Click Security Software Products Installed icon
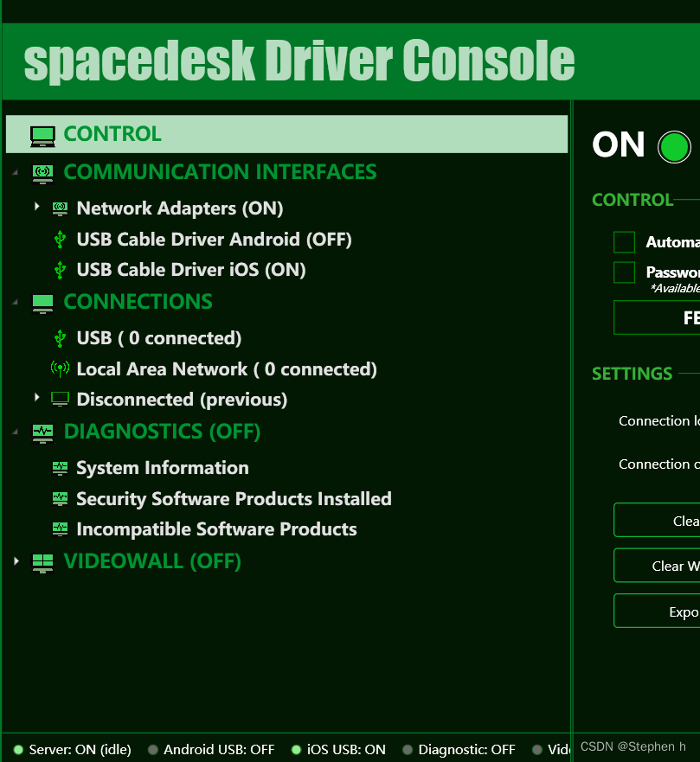700x762 pixels. tap(61, 499)
